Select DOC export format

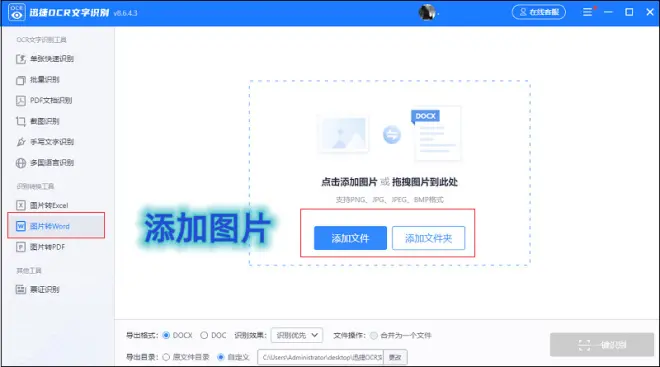[204, 335]
